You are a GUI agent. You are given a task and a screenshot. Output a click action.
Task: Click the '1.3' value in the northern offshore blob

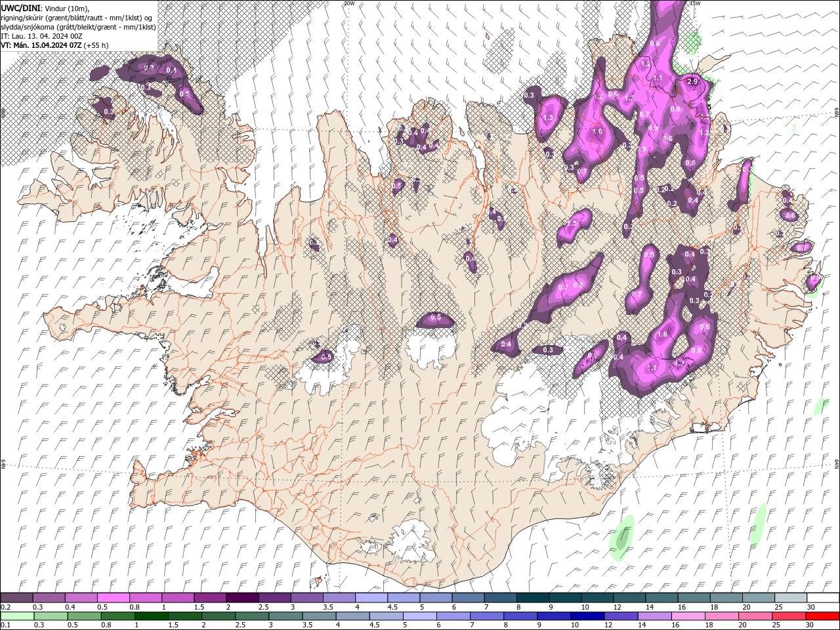point(549,118)
